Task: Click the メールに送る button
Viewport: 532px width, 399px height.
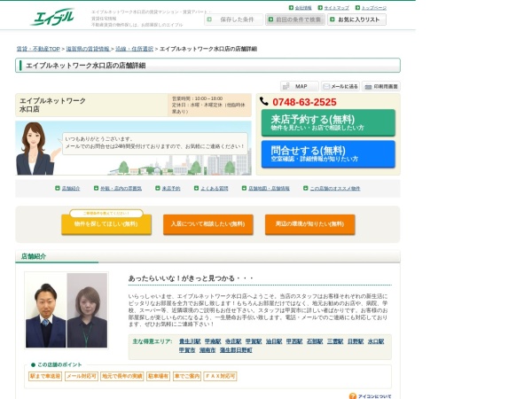Action: click(x=340, y=87)
